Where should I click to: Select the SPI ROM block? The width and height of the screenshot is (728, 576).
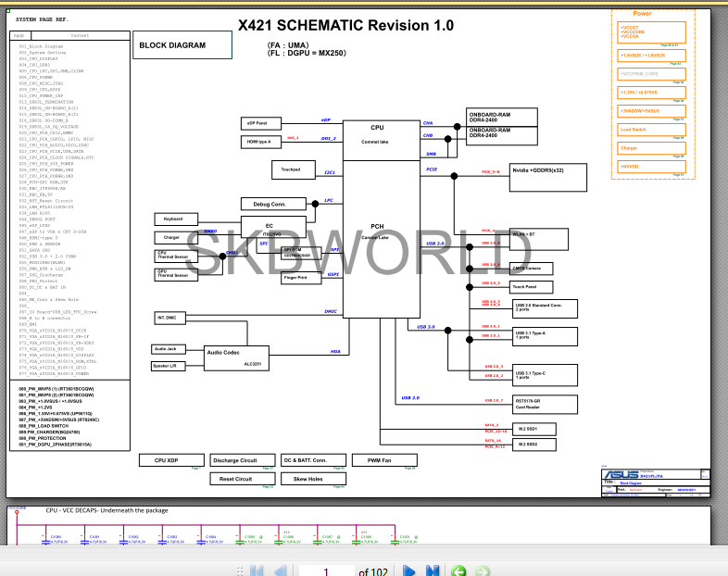coord(301,253)
